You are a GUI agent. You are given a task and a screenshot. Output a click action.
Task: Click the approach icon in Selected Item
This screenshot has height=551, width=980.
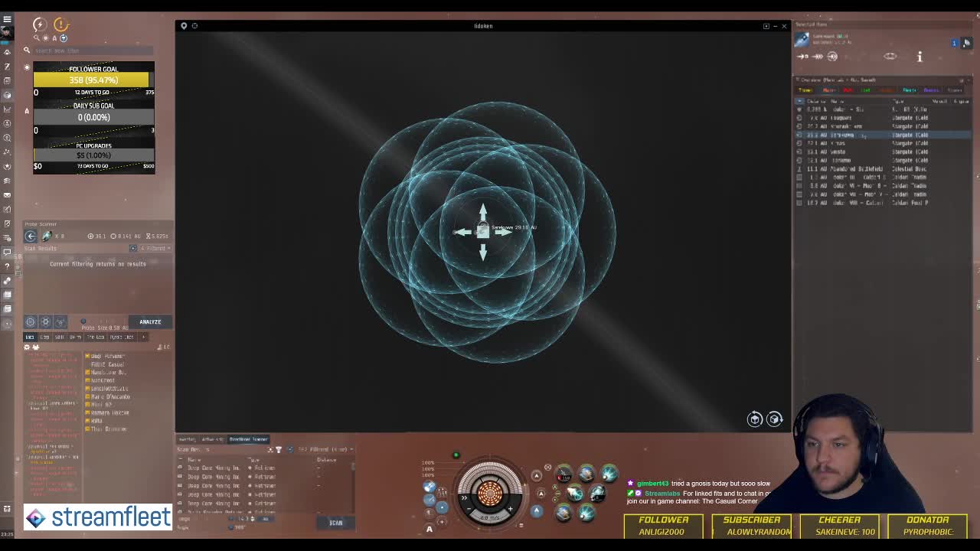click(x=802, y=56)
